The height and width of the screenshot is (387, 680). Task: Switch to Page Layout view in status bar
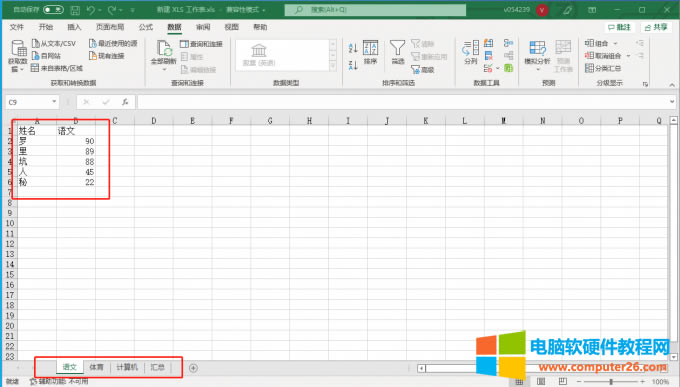541,381
